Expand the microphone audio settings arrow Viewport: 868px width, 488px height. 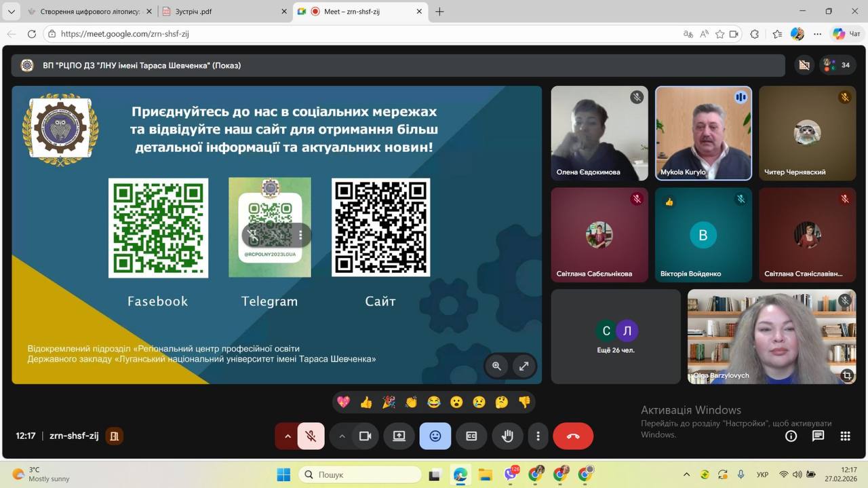pos(288,436)
